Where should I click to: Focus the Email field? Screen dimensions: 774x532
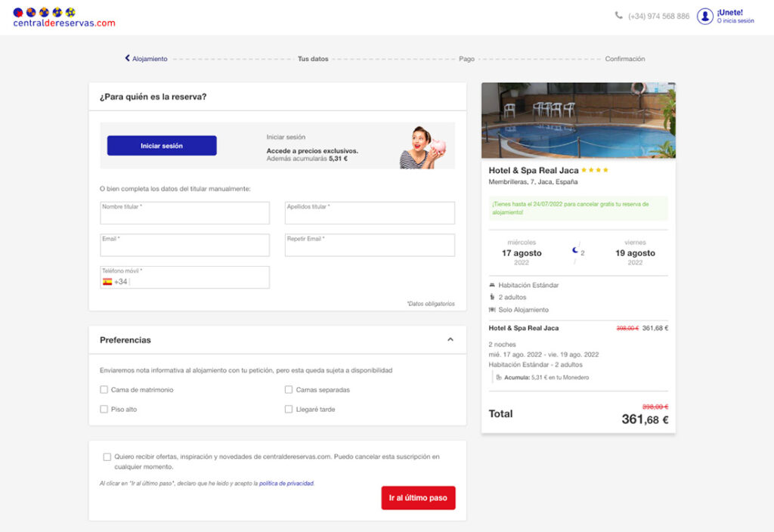point(184,245)
